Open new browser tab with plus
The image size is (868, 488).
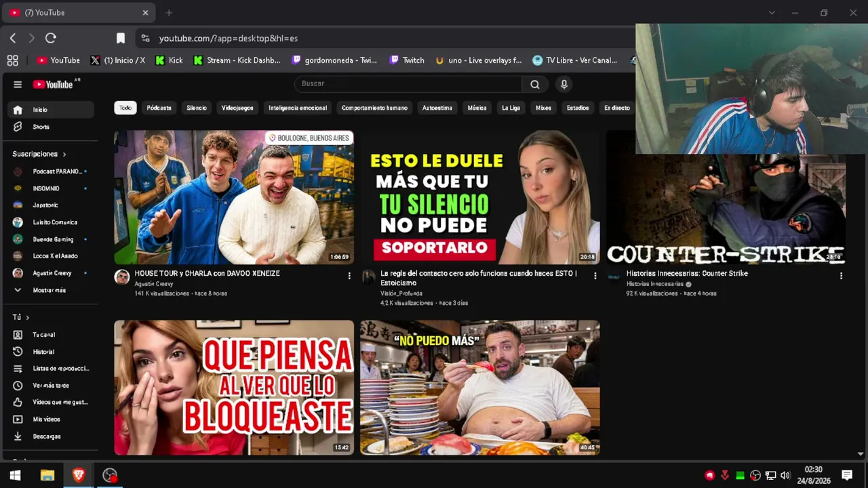169,13
